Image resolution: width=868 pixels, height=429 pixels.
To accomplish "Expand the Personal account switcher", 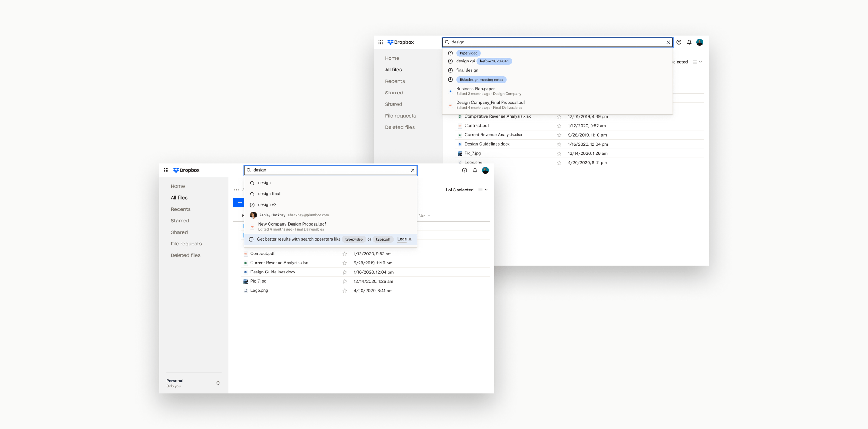I will point(218,383).
